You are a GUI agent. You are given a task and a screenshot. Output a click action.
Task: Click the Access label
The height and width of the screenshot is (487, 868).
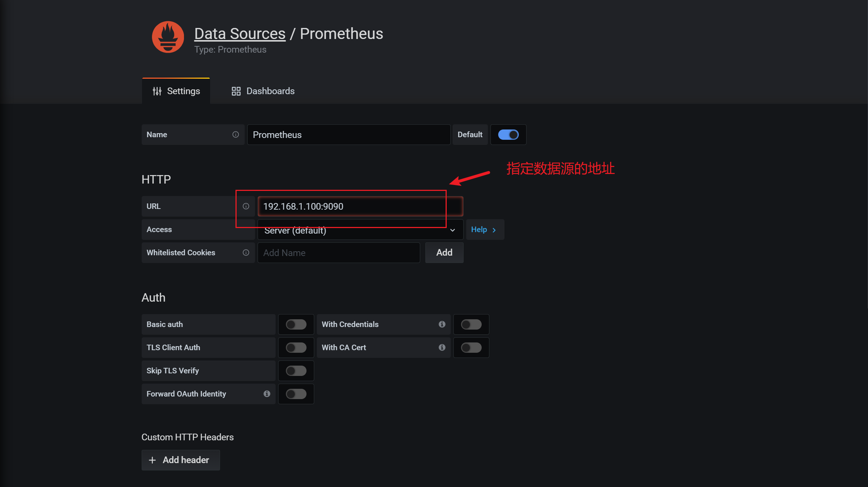(x=159, y=230)
